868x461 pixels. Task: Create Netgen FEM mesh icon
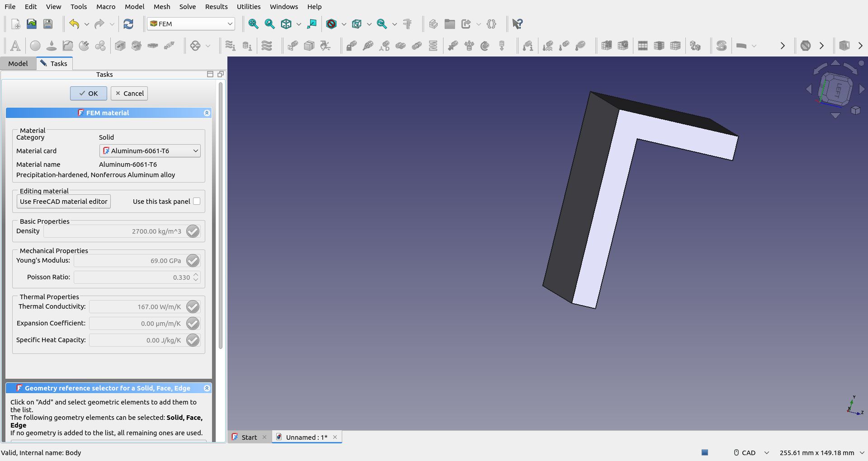[x=607, y=46]
